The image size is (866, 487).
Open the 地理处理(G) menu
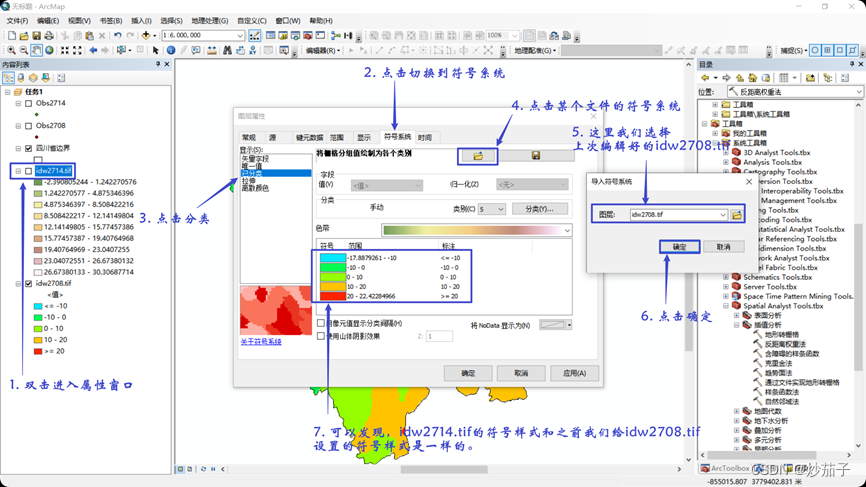[x=209, y=20]
